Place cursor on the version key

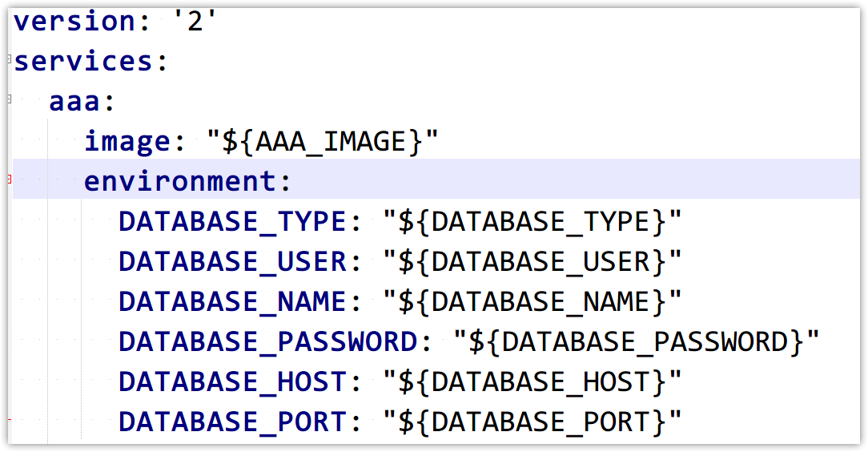coord(74,22)
